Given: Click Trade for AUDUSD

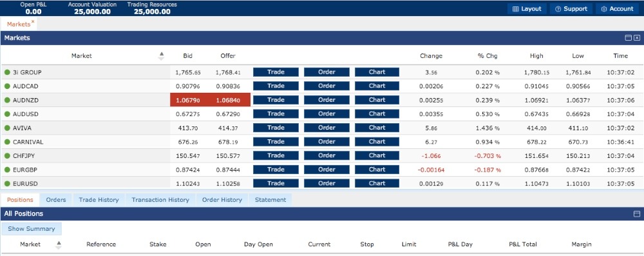Looking at the screenshot, I should [x=276, y=114].
